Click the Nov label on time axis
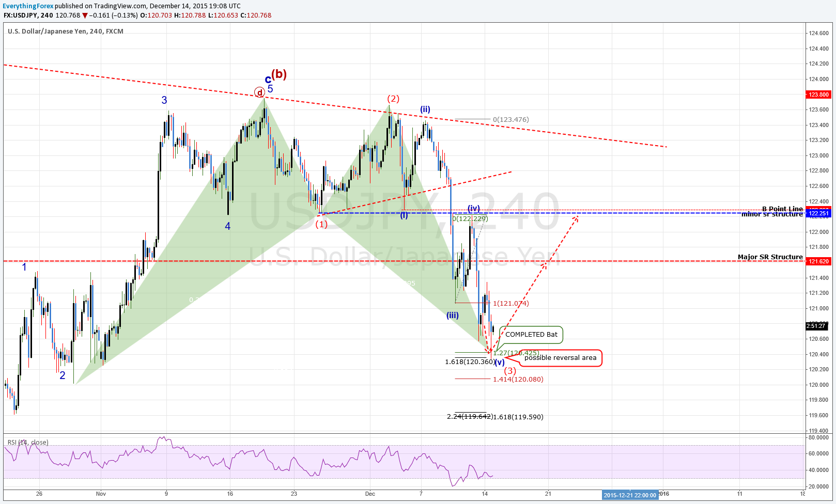 click(101, 494)
